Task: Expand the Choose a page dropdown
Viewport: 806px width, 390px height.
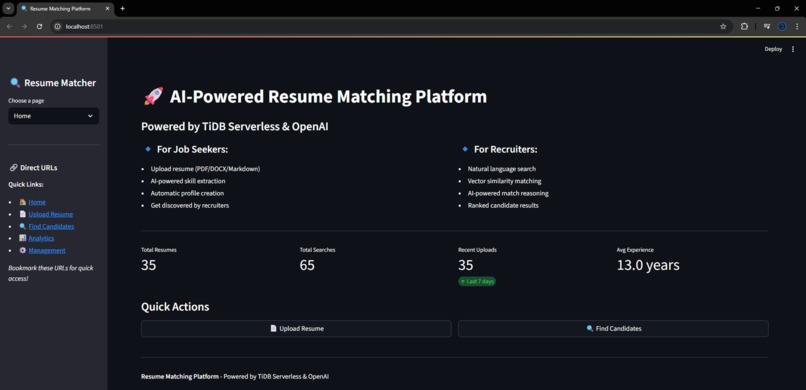Action: tap(53, 116)
